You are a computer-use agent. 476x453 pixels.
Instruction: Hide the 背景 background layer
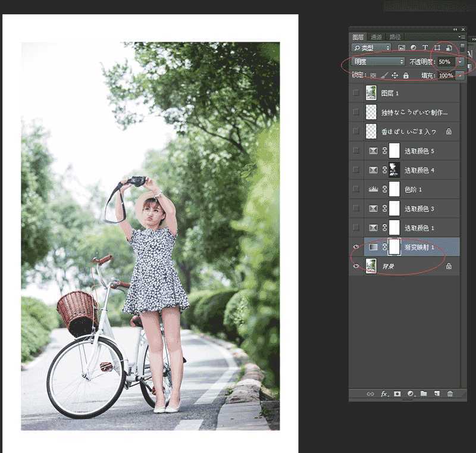point(356,265)
